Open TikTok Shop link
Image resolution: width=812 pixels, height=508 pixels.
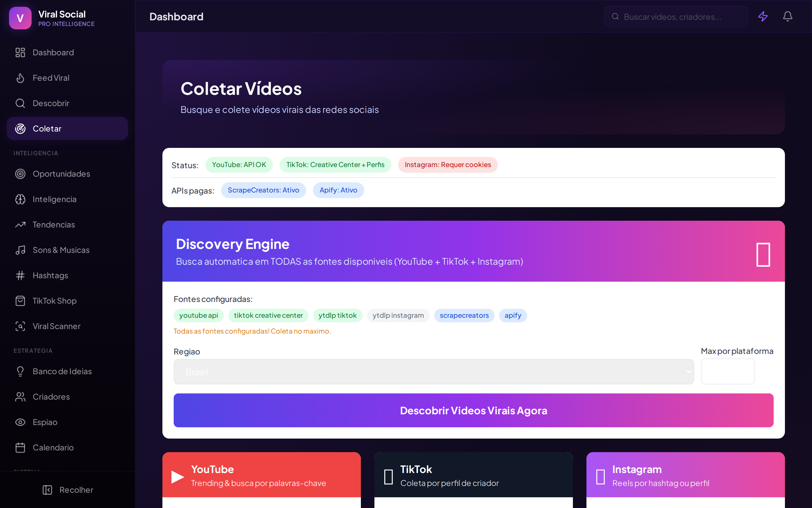pyautogui.click(x=67, y=301)
